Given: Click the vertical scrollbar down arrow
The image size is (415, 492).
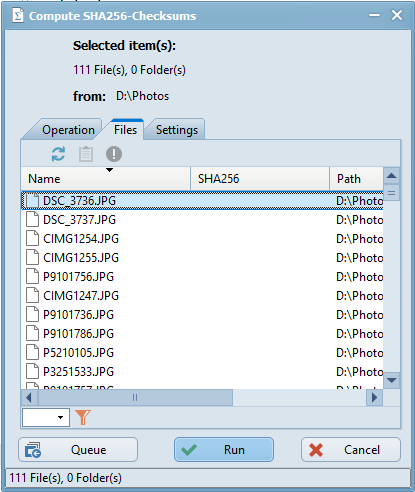Looking at the screenshot, I should 392,380.
